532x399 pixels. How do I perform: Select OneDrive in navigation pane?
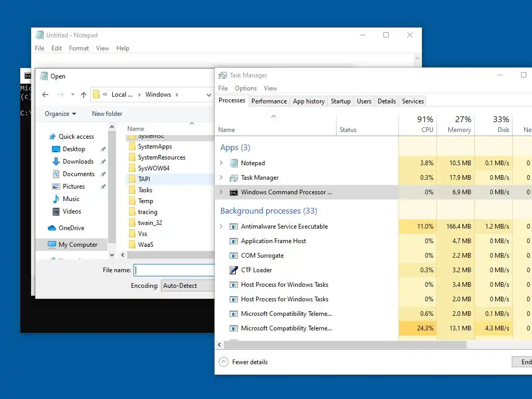point(71,228)
